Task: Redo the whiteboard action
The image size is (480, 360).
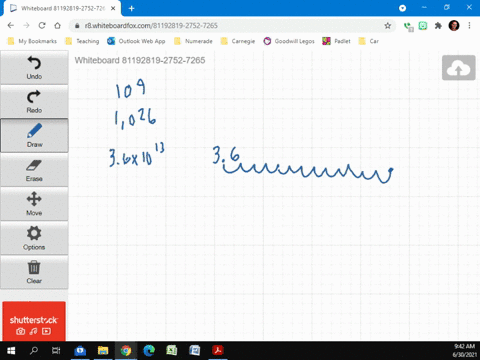Action: click(x=34, y=101)
